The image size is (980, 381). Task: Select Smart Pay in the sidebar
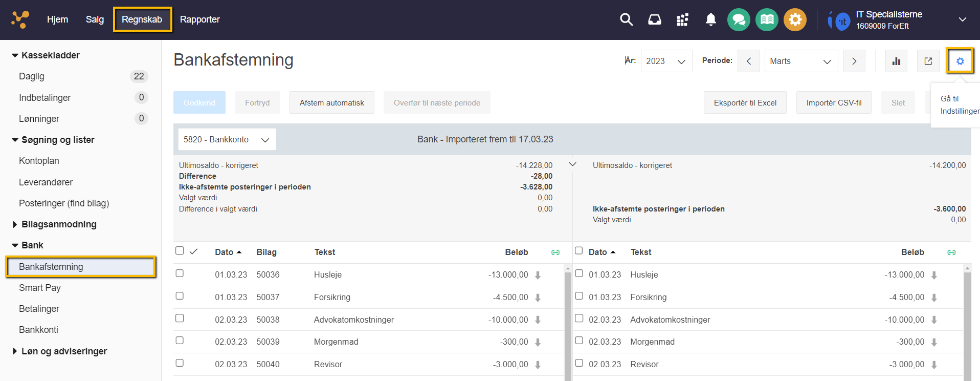point(40,288)
